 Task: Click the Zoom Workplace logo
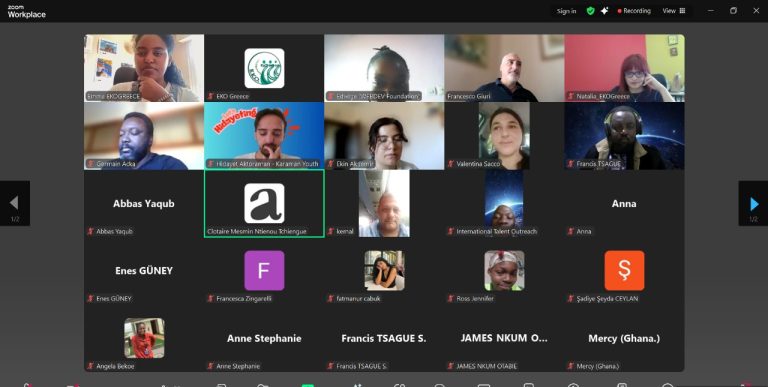[x=26, y=12]
